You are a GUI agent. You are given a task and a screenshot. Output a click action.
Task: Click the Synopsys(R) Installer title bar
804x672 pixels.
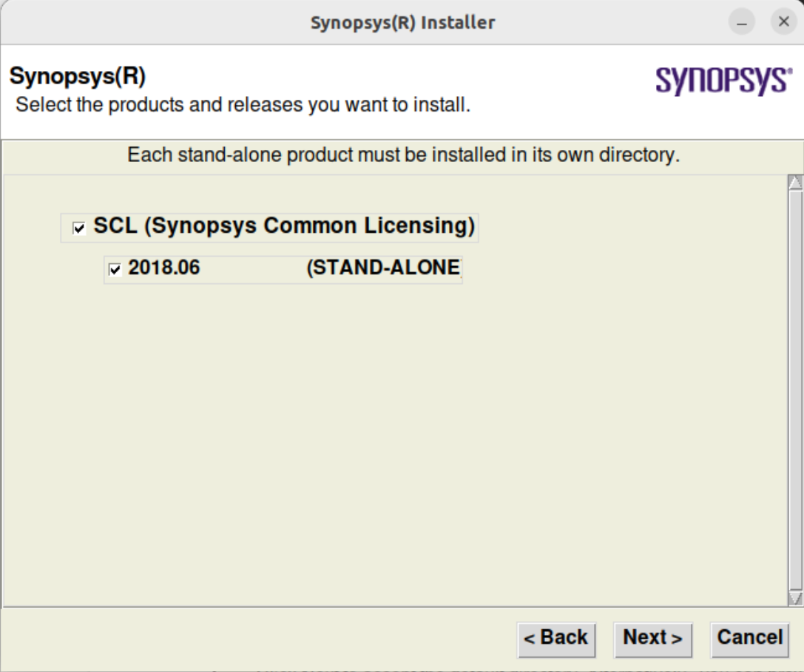pos(402,22)
